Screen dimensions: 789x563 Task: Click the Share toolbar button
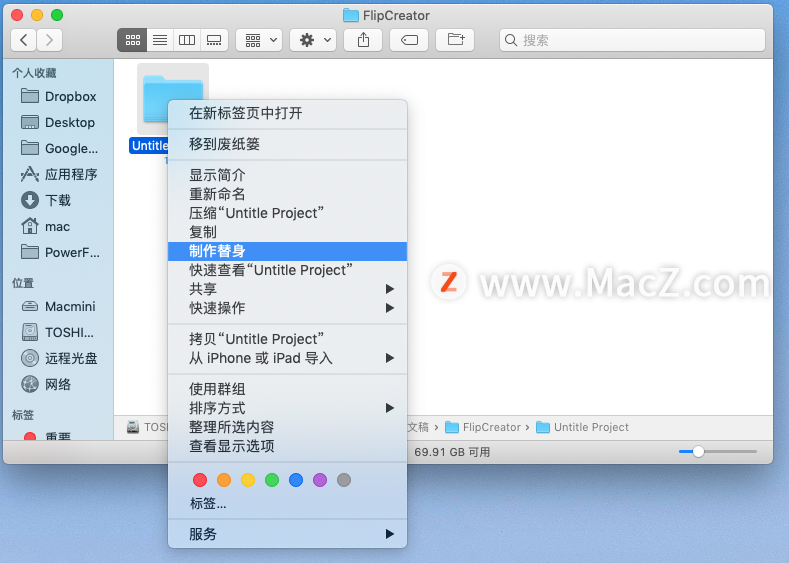coord(363,40)
